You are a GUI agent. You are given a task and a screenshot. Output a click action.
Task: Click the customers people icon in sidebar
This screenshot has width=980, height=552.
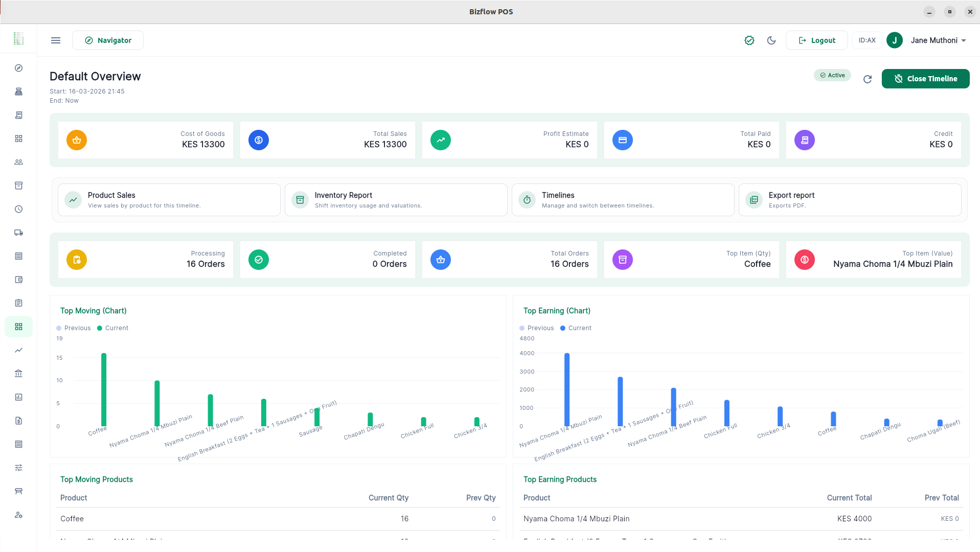[x=19, y=162]
